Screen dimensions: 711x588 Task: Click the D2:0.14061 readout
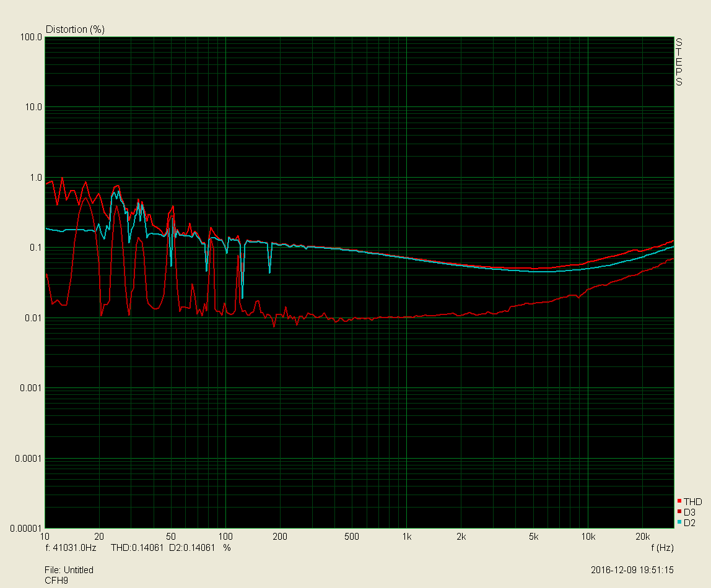point(192,548)
